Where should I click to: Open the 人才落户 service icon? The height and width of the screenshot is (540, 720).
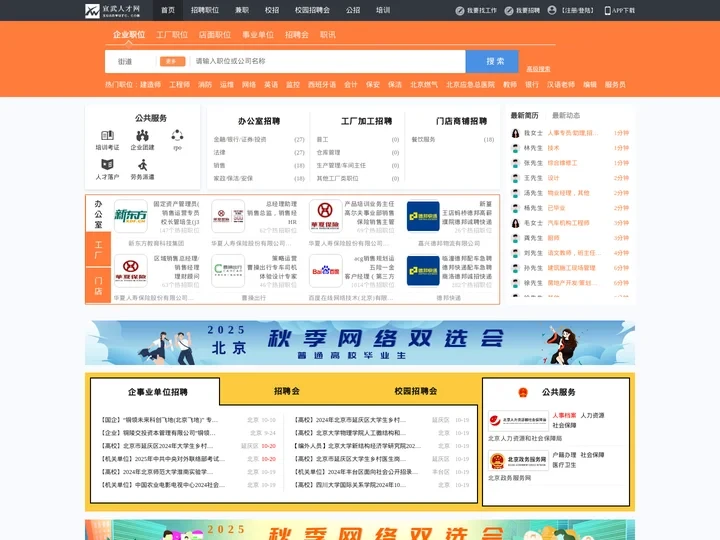click(107, 164)
